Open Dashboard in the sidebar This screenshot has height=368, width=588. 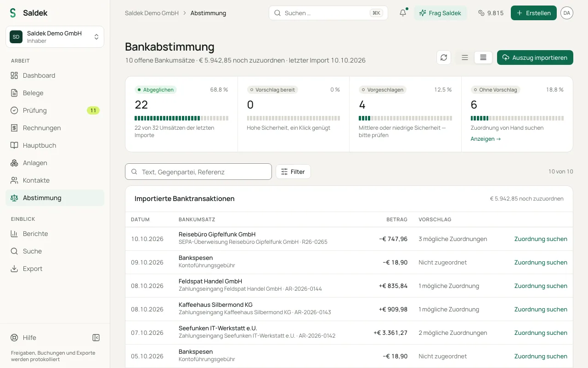tap(55, 75)
